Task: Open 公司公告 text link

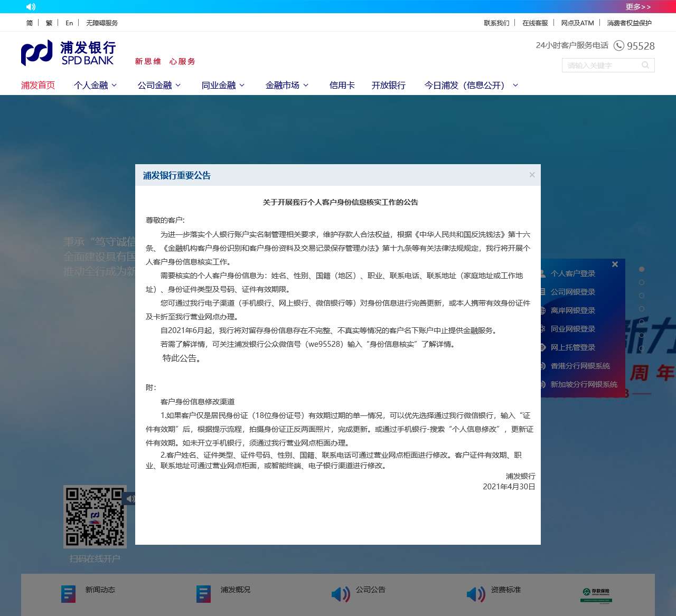Action: [x=371, y=590]
